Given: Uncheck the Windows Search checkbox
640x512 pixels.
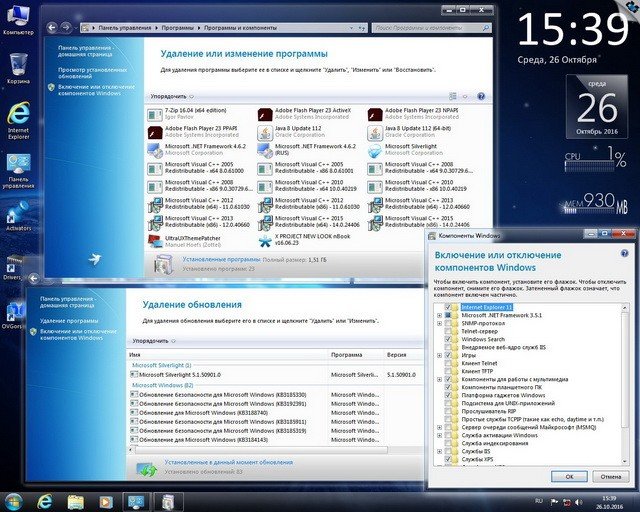Looking at the screenshot, I should click(x=448, y=339).
